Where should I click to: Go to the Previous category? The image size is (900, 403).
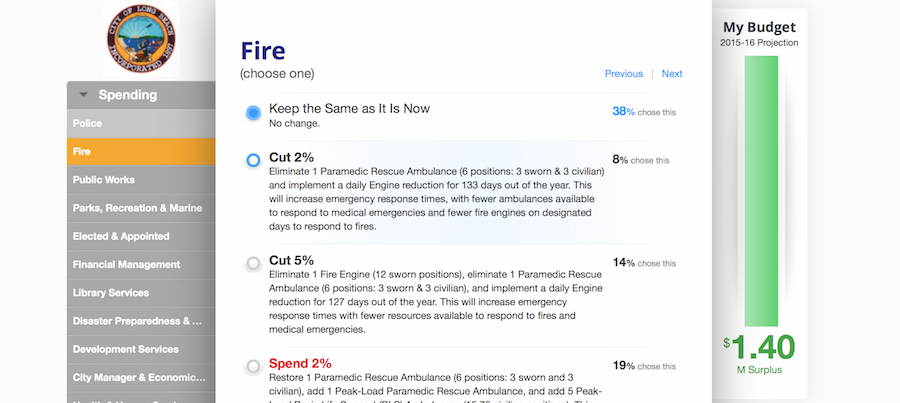(x=624, y=74)
